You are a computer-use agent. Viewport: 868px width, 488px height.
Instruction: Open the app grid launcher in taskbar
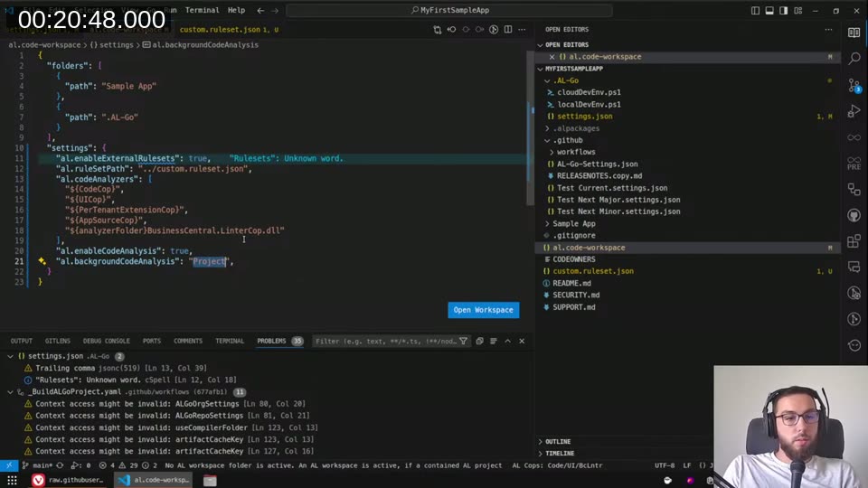pos(12,480)
